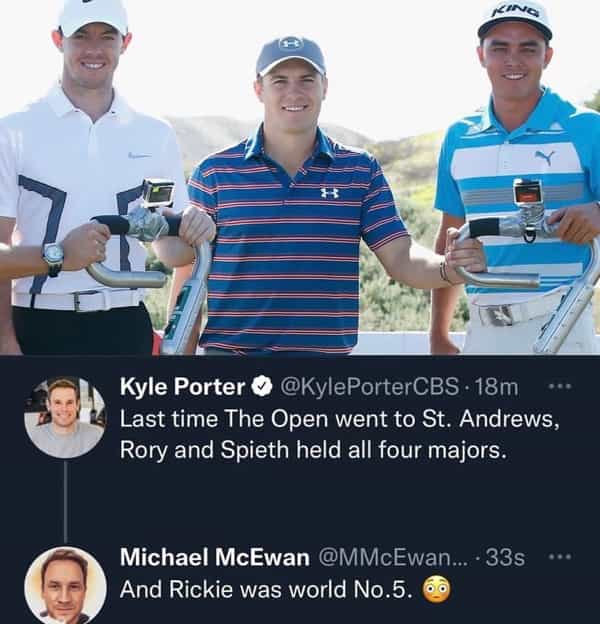Click the @MMcEwan handle
Screen dimensions: 600x624
tap(399, 558)
